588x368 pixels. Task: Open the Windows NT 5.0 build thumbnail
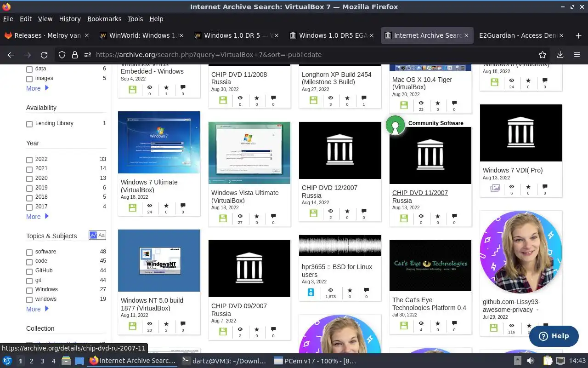(159, 260)
